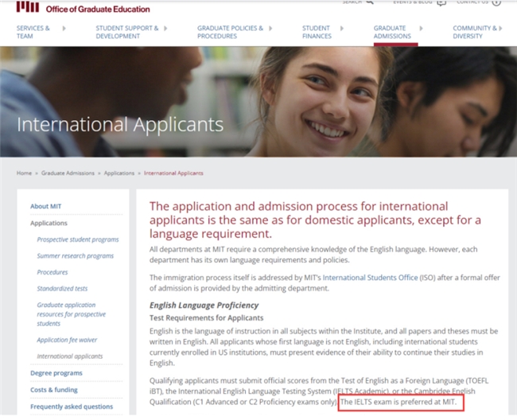Go to Applications in the breadcrumb
The image size is (517, 420).
(x=119, y=173)
